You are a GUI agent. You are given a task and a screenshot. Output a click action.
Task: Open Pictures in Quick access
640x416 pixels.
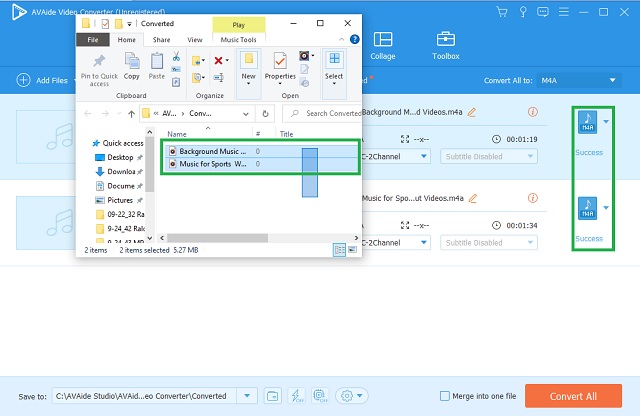118,200
